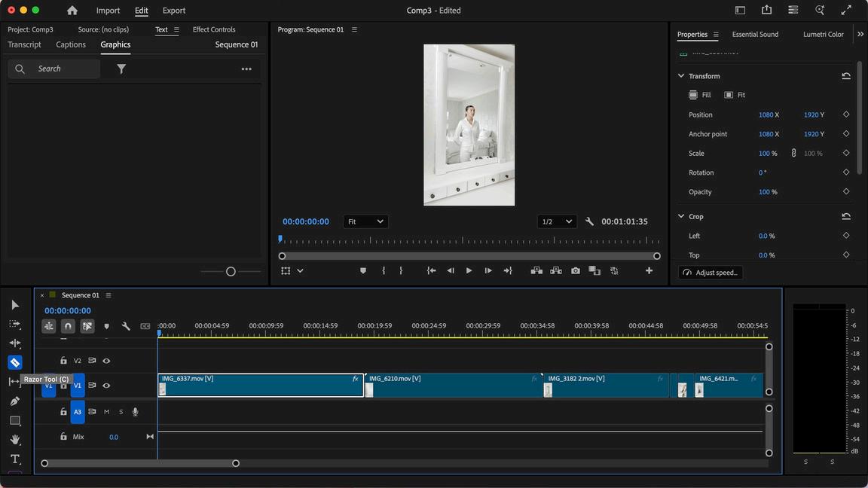Open Properties panel menu
This screenshot has width=868, height=488.
point(716,35)
